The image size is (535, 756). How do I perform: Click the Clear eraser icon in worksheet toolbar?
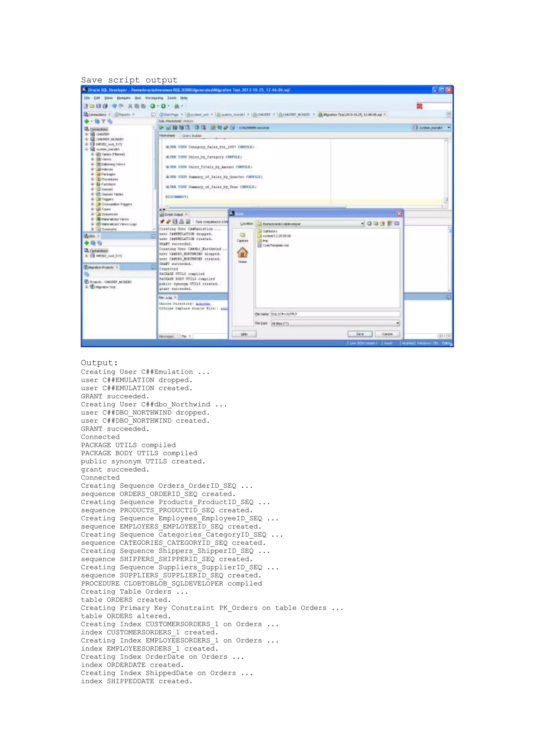(226, 127)
